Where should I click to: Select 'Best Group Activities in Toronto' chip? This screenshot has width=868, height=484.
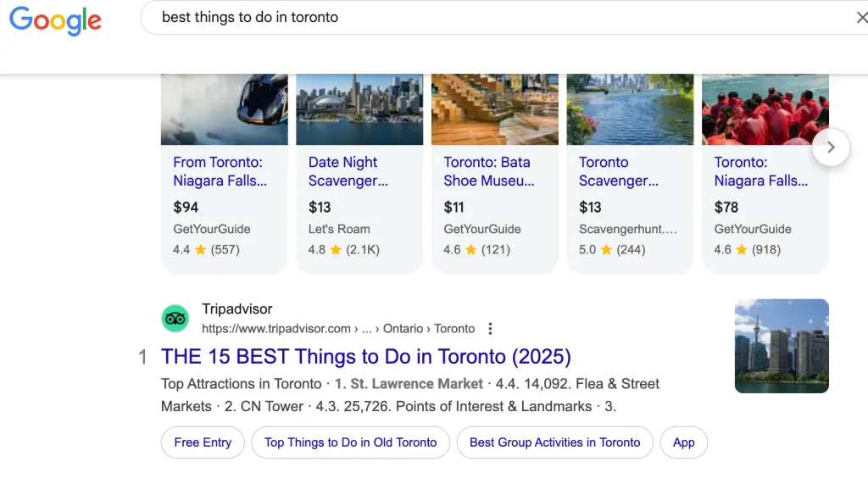pos(554,442)
